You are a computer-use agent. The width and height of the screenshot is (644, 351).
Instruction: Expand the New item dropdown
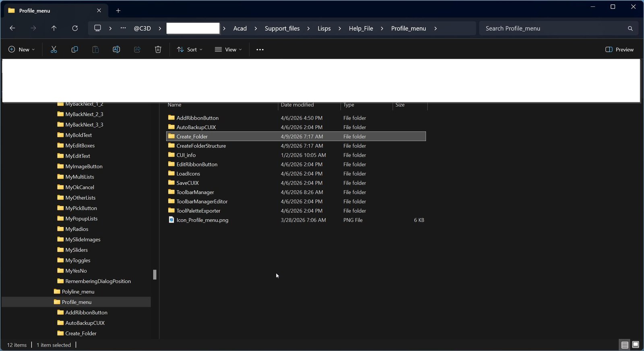(x=21, y=50)
